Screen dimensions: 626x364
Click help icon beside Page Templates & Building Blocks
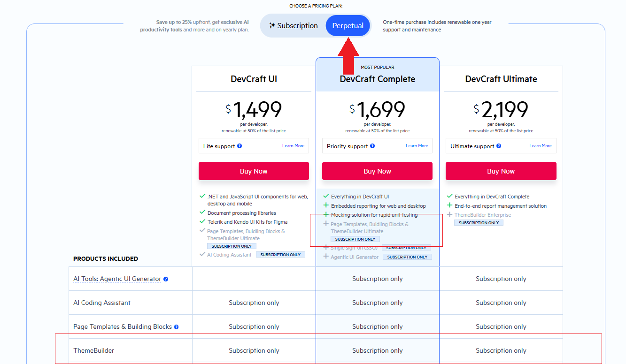(177, 327)
